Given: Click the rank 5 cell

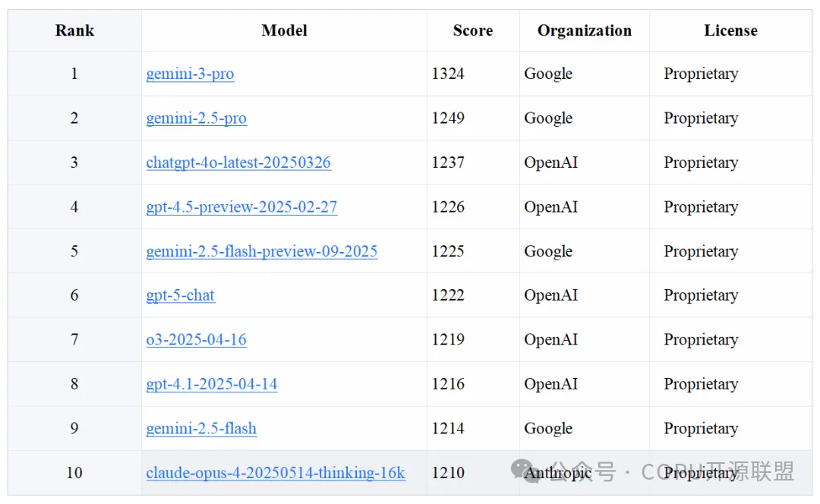Looking at the screenshot, I should point(74,251).
